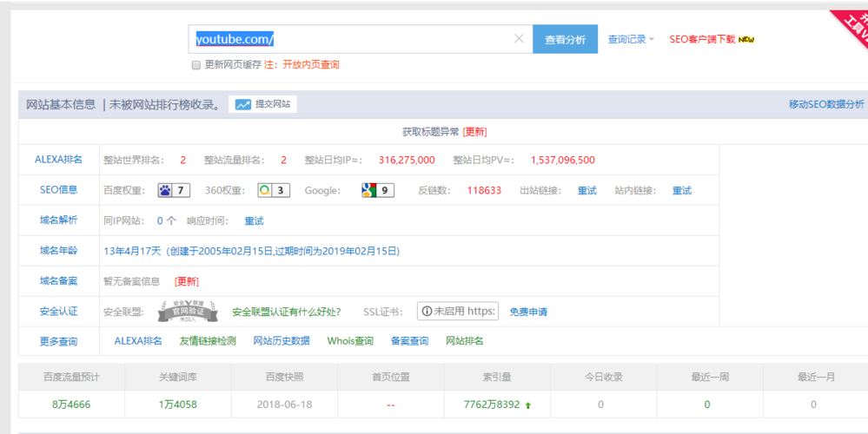
Task: Open ALEXA排名 link in 更多查询 row
Action: tap(138, 341)
